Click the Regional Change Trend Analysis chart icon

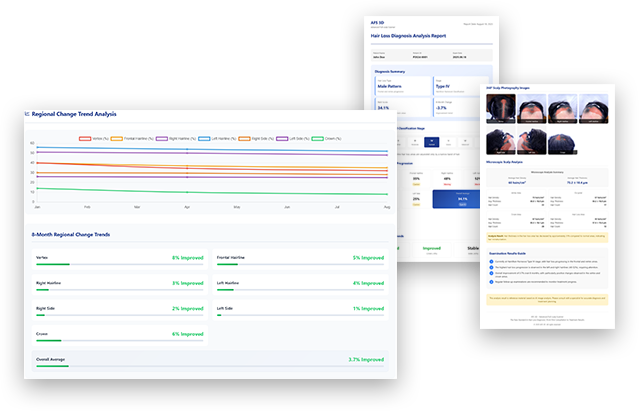coord(26,114)
